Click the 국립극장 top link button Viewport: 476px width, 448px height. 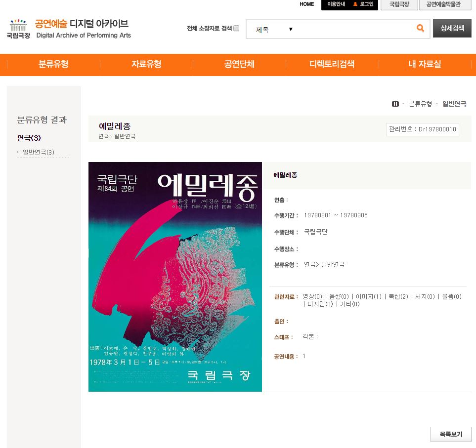click(x=399, y=4)
